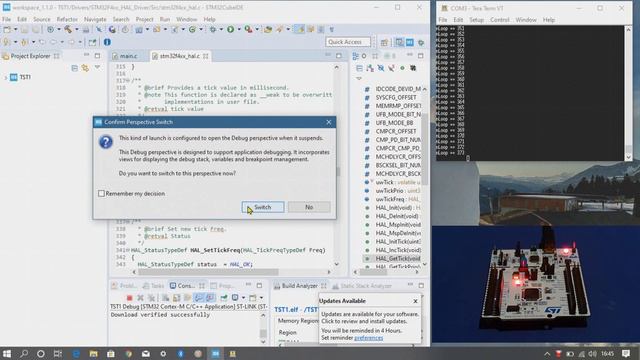The image size is (640, 360).
Task: Click the Outline vertical scrollbar
Action: (x=425, y=176)
